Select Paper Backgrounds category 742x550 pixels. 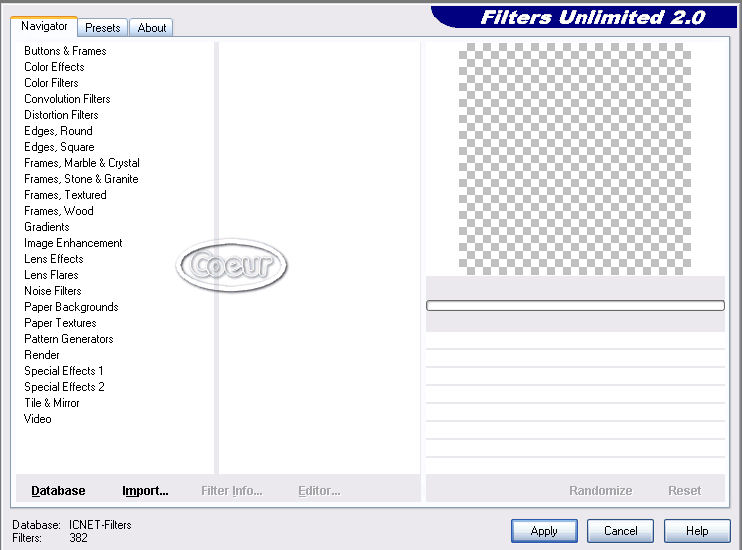(x=71, y=307)
